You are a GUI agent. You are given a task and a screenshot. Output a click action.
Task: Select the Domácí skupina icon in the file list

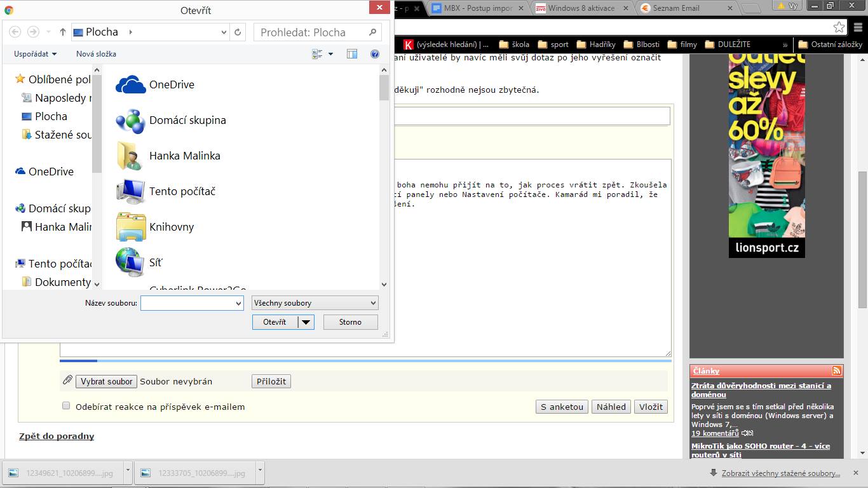pyautogui.click(x=131, y=120)
